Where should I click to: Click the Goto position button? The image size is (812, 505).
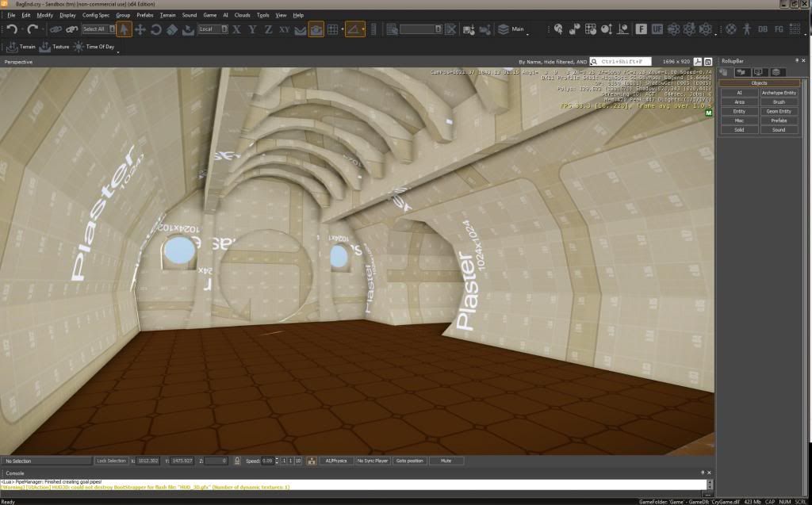point(409,461)
